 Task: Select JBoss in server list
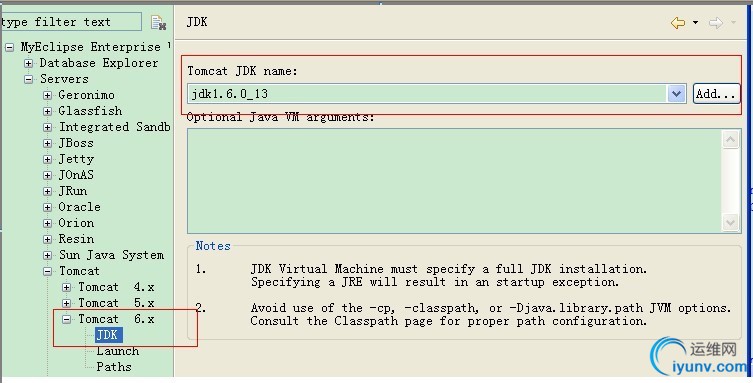[x=76, y=143]
